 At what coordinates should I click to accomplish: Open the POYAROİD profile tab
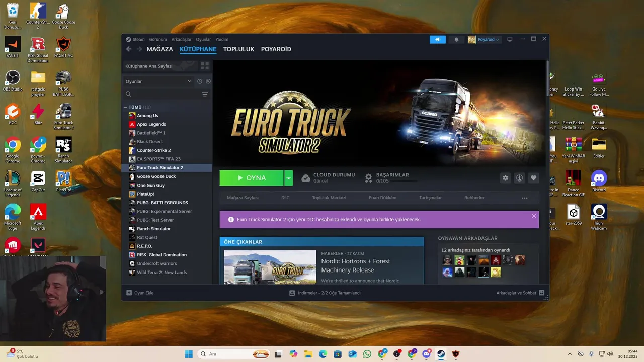coord(276,49)
